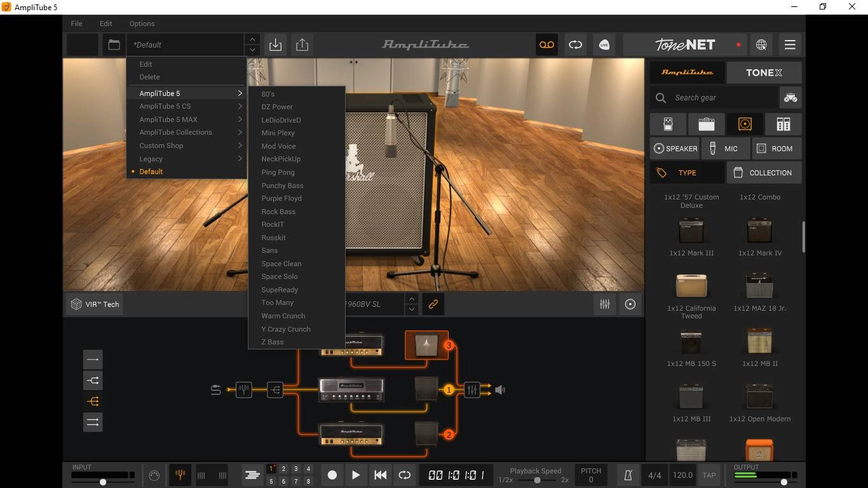Click the TYPE filter button
This screenshot has width=868, height=488.
[x=687, y=173]
